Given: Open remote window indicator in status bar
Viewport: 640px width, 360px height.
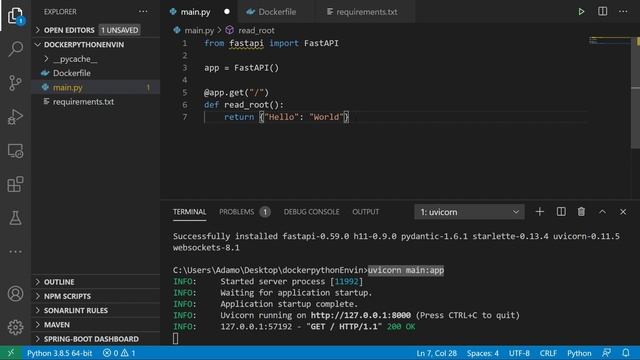Looking at the screenshot, I should tap(11, 353).
